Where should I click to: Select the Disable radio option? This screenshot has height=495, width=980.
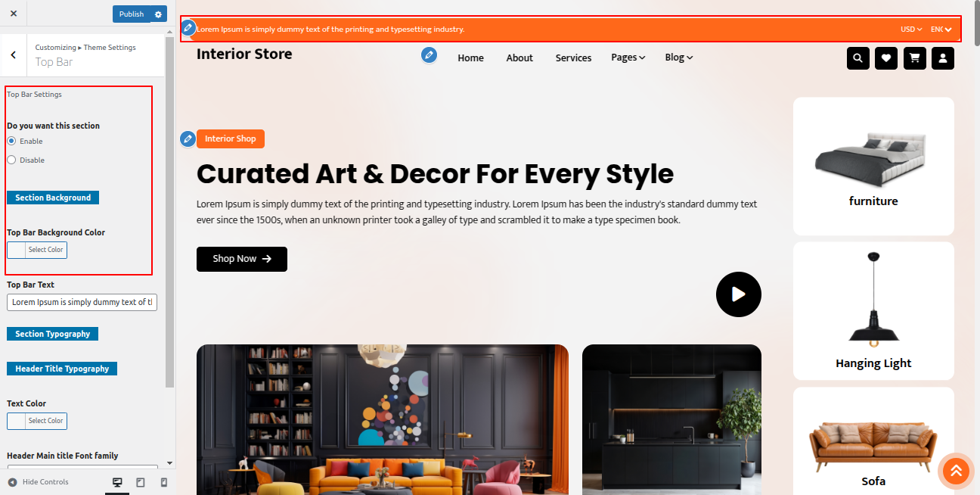(11, 160)
